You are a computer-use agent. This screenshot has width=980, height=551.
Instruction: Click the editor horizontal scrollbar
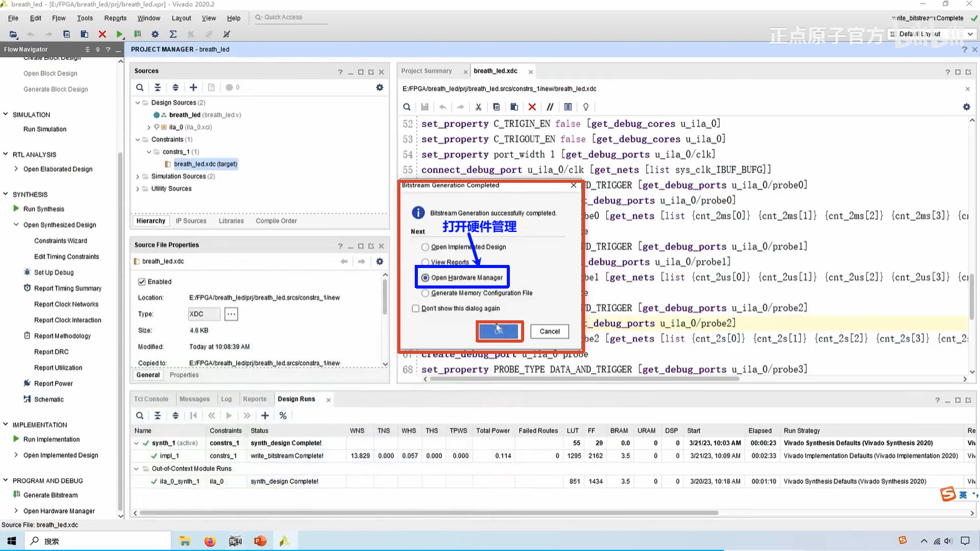(x=585, y=379)
